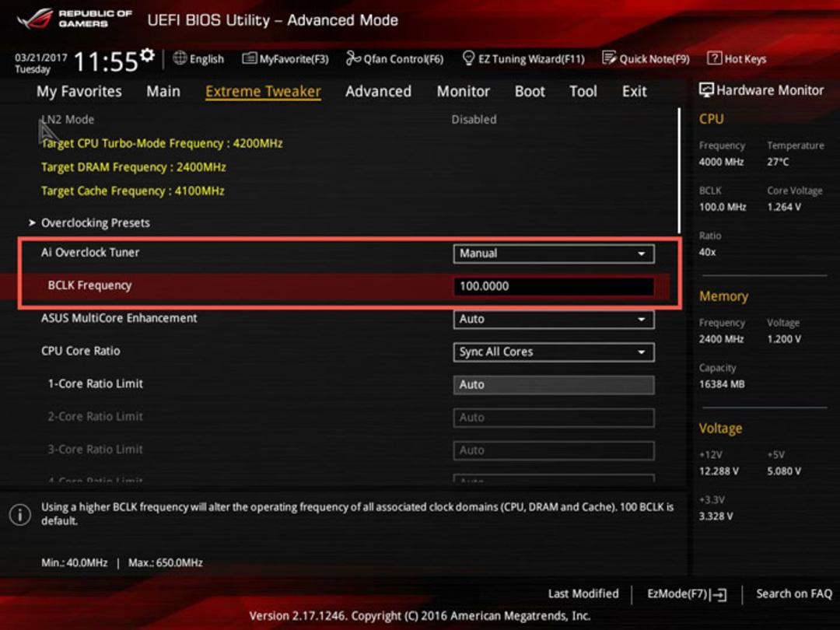The width and height of the screenshot is (840, 630).
Task: Click the info icon beside the help text
Action: pyautogui.click(x=19, y=515)
